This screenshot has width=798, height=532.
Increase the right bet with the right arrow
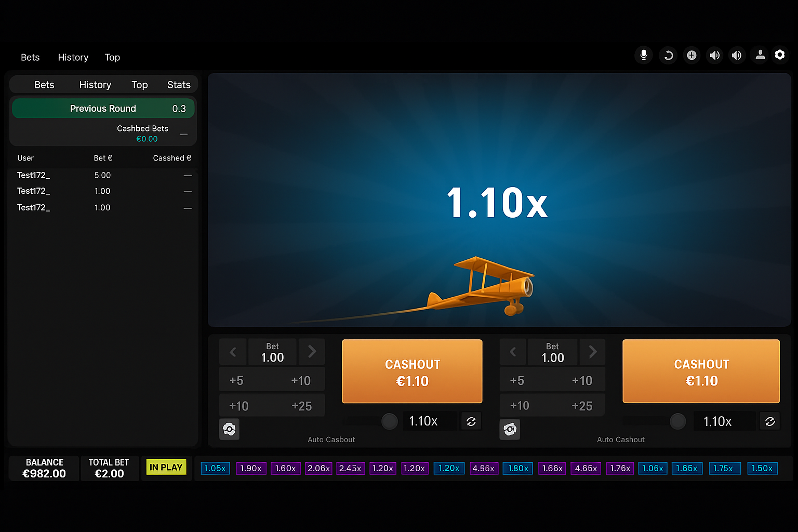[592, 352]
